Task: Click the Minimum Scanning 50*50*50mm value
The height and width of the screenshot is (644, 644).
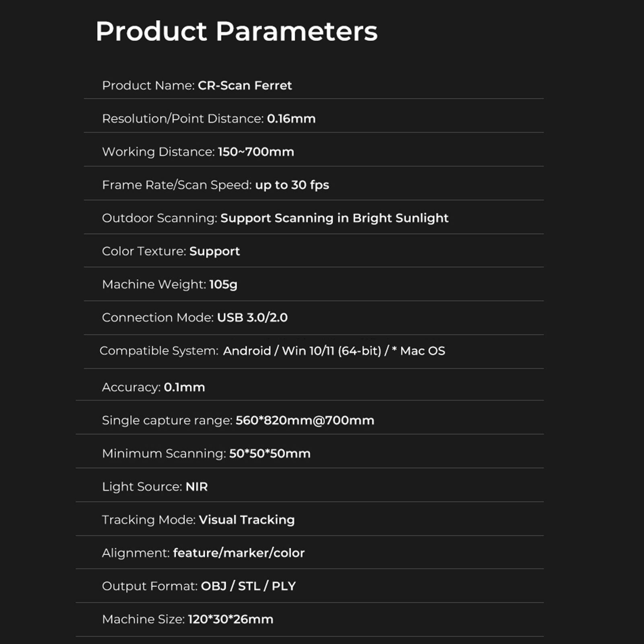Action: (x=270, y=453)
